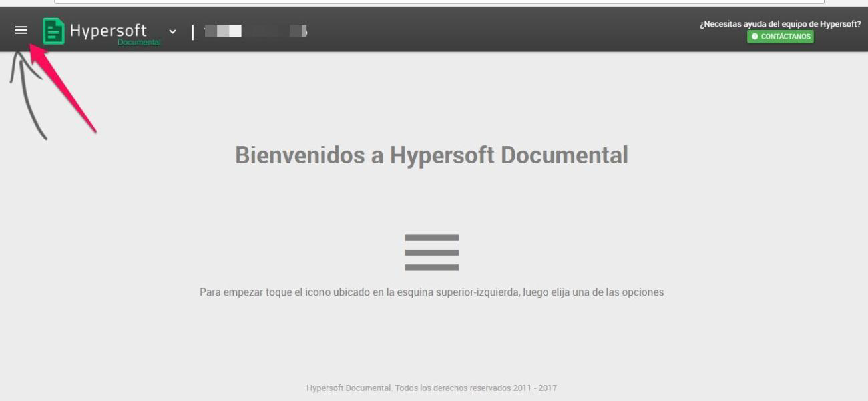Click the blurred account name in header
The image size is (868, 401).
256,31
